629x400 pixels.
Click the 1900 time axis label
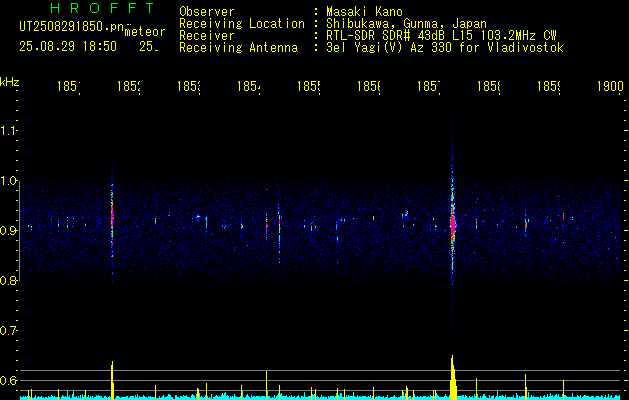(610, 86)
